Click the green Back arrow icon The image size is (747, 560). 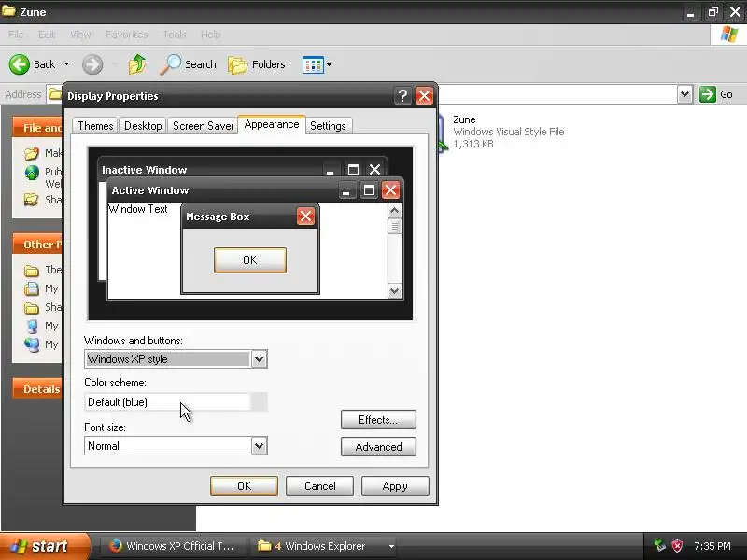click(19, 64)
